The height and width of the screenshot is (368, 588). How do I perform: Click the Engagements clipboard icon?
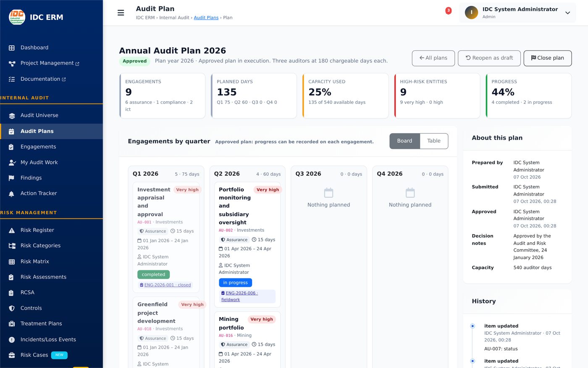12,147
